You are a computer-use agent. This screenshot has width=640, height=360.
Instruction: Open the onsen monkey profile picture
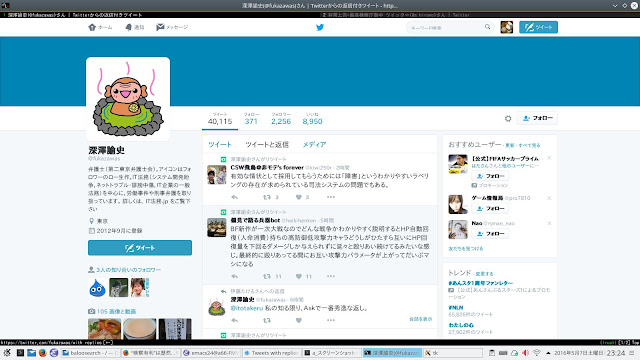(128, 99)
